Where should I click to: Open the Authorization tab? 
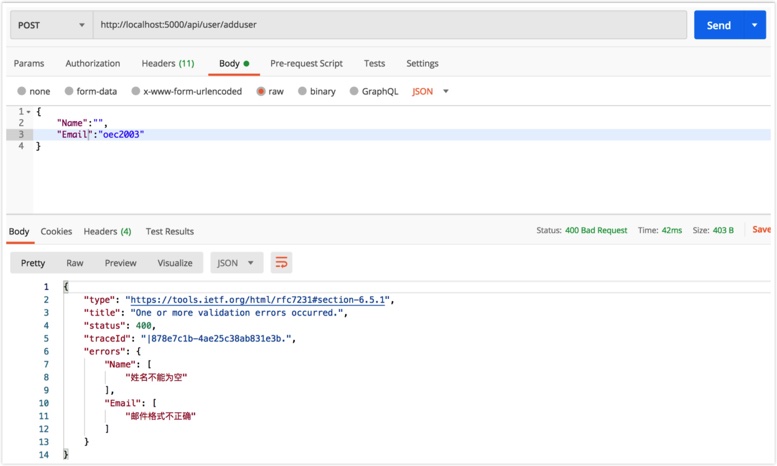click(x=93, y=63)
